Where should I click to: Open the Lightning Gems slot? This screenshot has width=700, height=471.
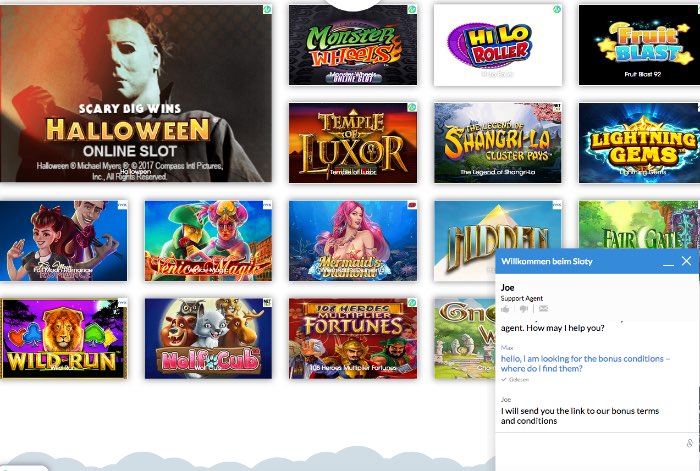pyautogui.click(x=639, y=143)
